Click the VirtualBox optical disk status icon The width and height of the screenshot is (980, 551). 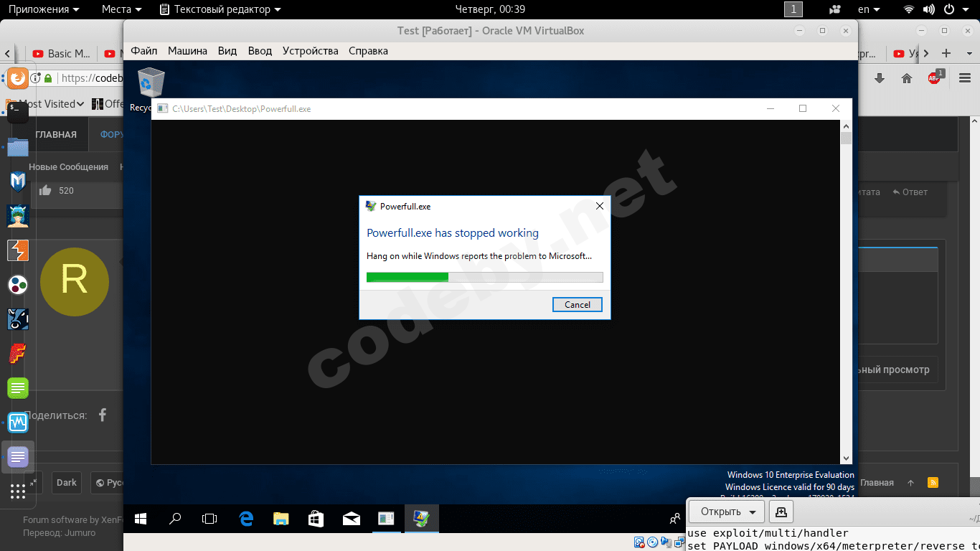tap(652, 542)
